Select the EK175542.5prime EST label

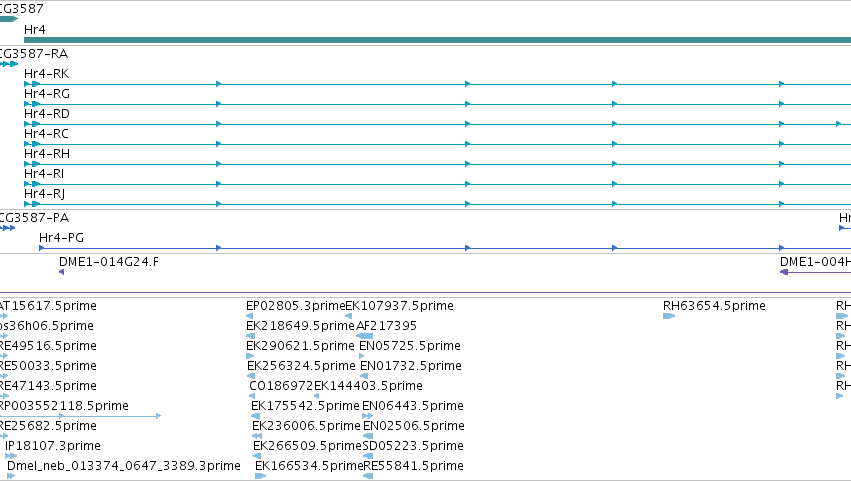coord(305,406)
